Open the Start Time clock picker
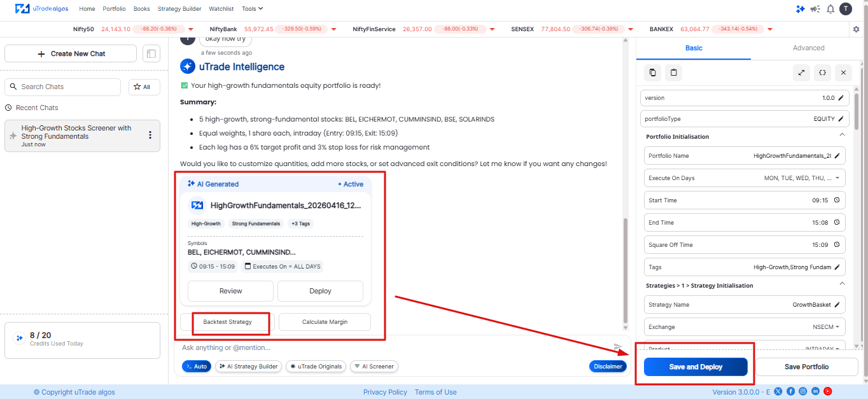Screen dimensions: 868x399 point(836,200)
